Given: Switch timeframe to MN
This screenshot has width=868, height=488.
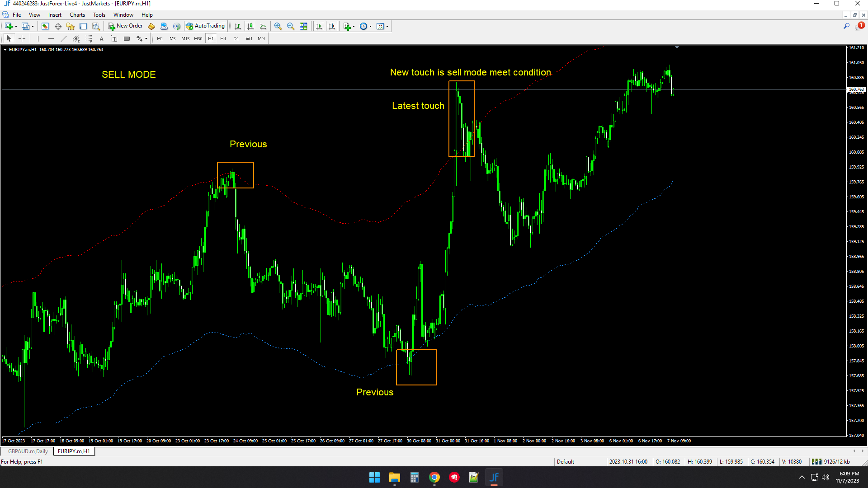Looking at the screenshot, I should (x=261, y=39).
